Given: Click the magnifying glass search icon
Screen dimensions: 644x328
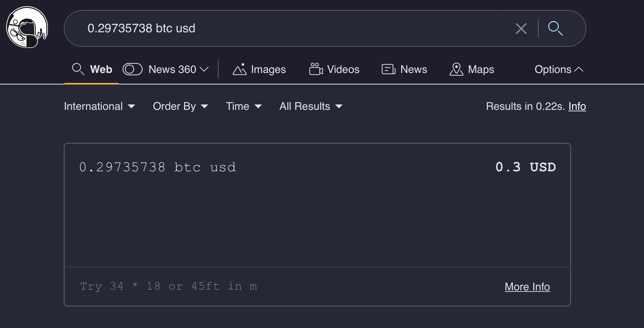Looking at the screenshot, I should (x=555, y=28).
